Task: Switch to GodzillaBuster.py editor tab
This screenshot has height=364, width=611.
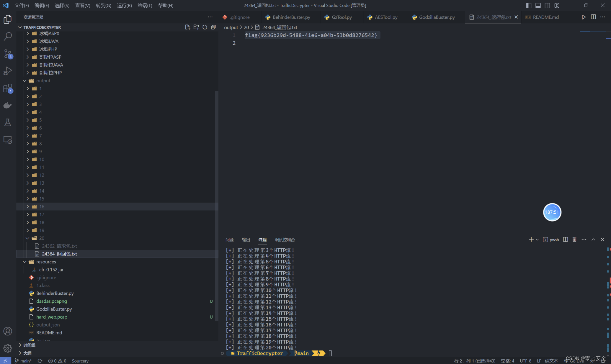Action: (437, 17)
